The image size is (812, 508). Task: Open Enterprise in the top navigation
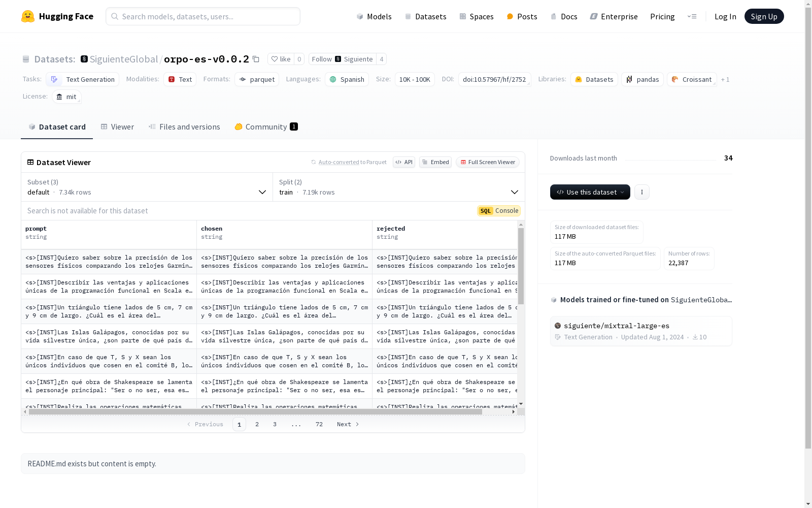point(614,16)
